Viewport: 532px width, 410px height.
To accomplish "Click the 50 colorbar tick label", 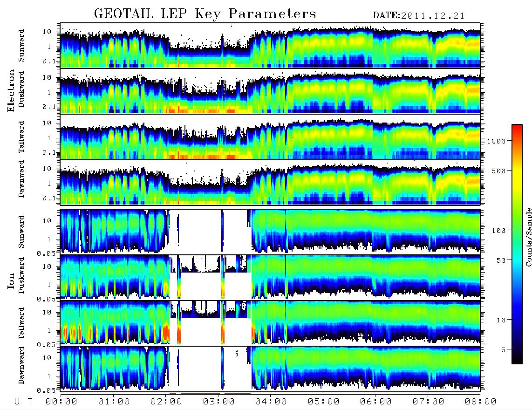I will pos(501,260).
